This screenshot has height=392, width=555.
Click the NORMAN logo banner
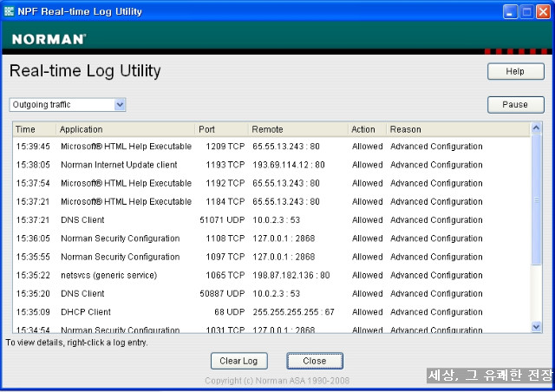[x=49, y=39]
